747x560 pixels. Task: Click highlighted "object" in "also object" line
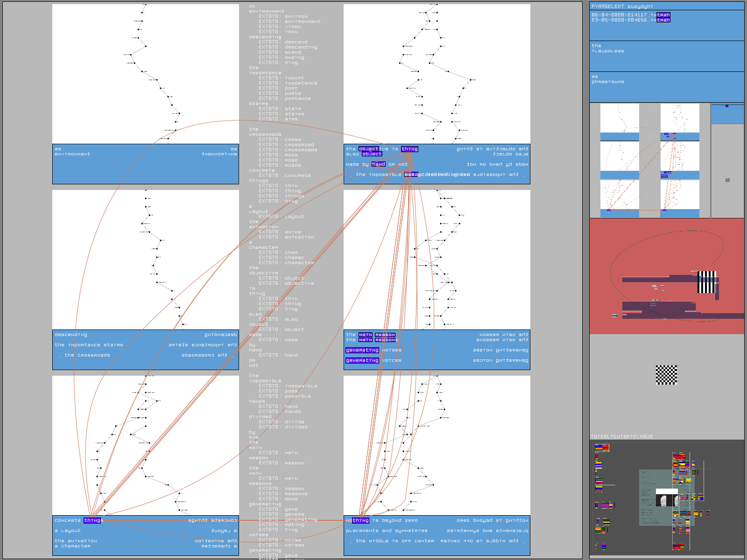(x=372, y=154)
